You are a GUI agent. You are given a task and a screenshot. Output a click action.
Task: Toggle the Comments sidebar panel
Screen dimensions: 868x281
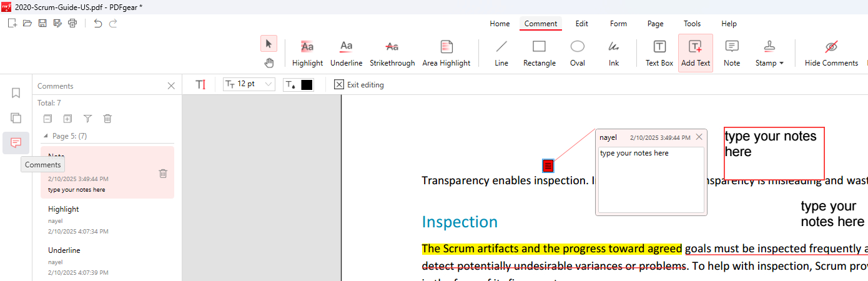tap(16, 143)
